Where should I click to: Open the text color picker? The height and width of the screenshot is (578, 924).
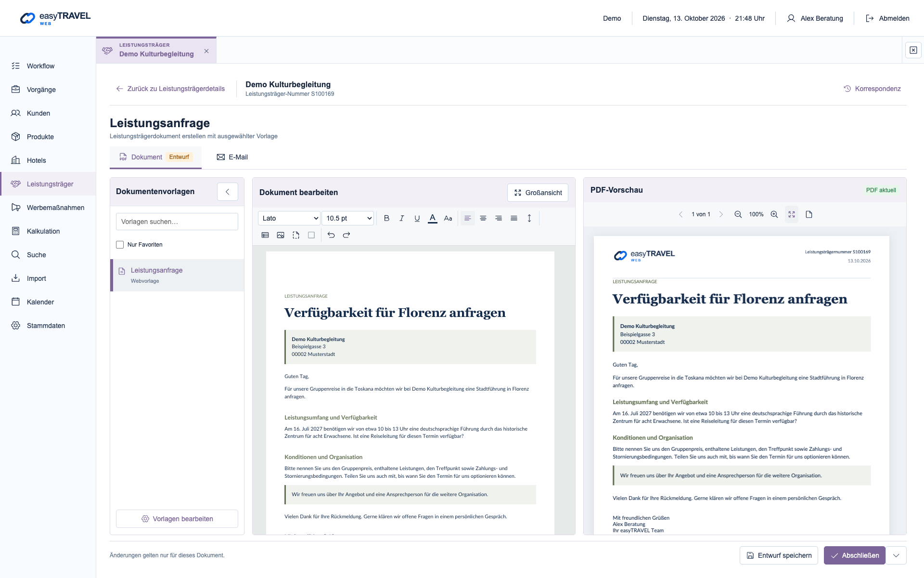point(433,218)
